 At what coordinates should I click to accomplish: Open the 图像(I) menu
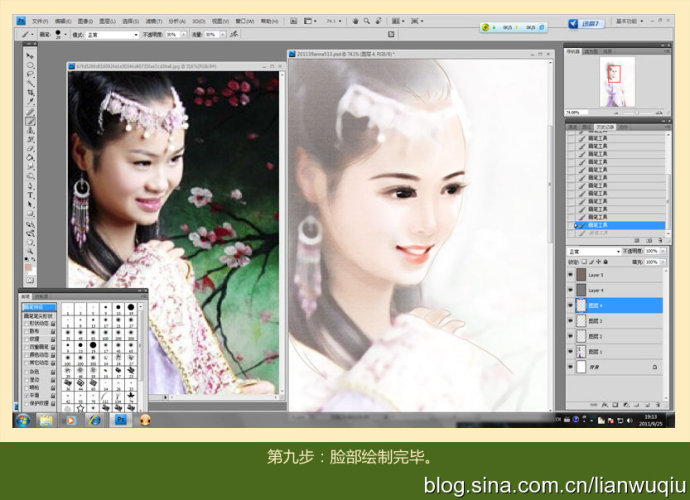pyautogui.click(x=85, y=21)
